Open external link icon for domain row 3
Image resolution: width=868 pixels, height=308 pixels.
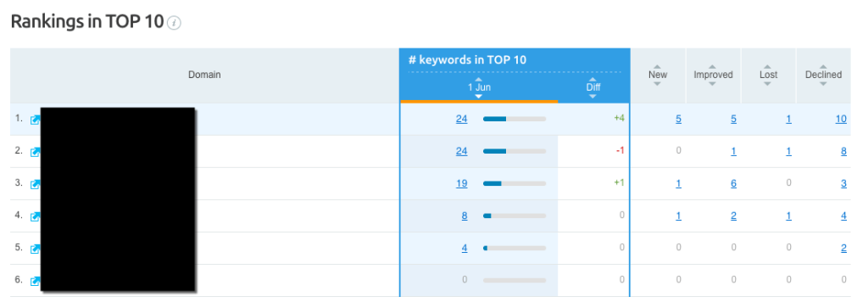(35, 184)
